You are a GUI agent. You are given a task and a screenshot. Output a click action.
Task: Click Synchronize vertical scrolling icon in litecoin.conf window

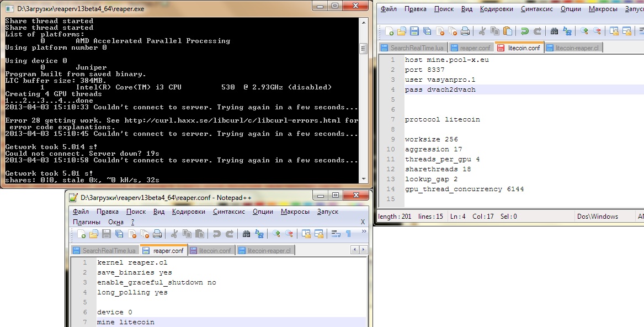pyautogui.click(x=614, y=31)
